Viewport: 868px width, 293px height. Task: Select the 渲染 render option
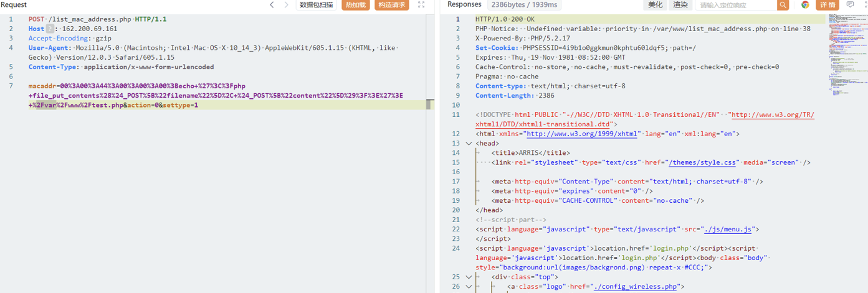click(680, 5)
